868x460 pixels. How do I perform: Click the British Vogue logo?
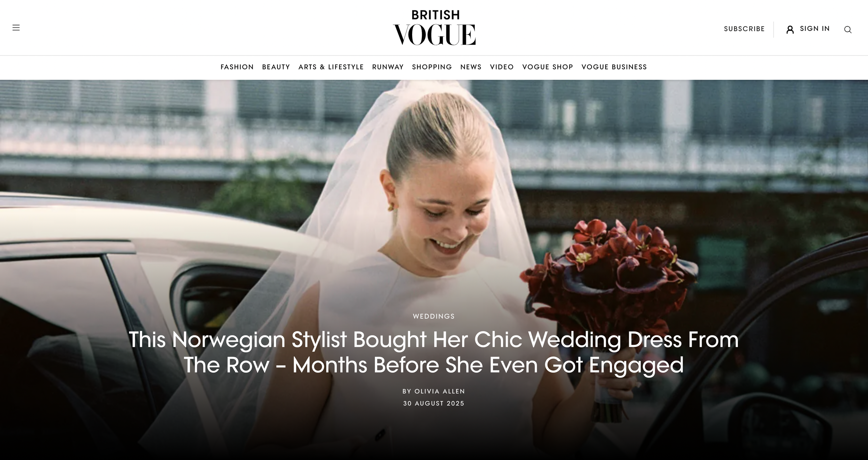[x=434, y=28]
